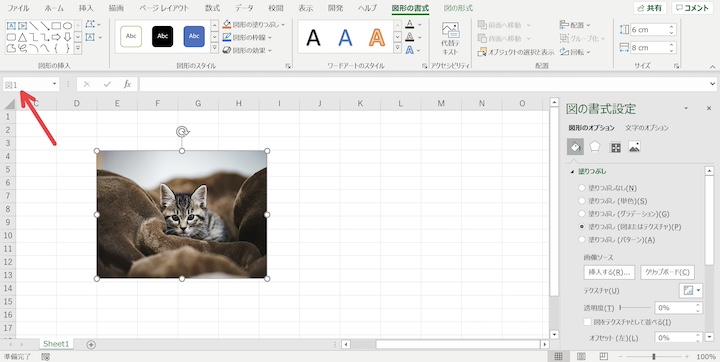Viewport: 720px width, 362px height.
Task: Click the 透明度(T) transparency slider
Action: 635,307
